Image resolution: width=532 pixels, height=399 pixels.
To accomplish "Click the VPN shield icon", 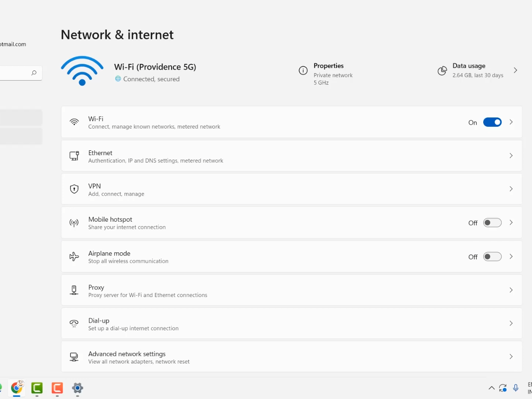I will [x=74, y=189].
